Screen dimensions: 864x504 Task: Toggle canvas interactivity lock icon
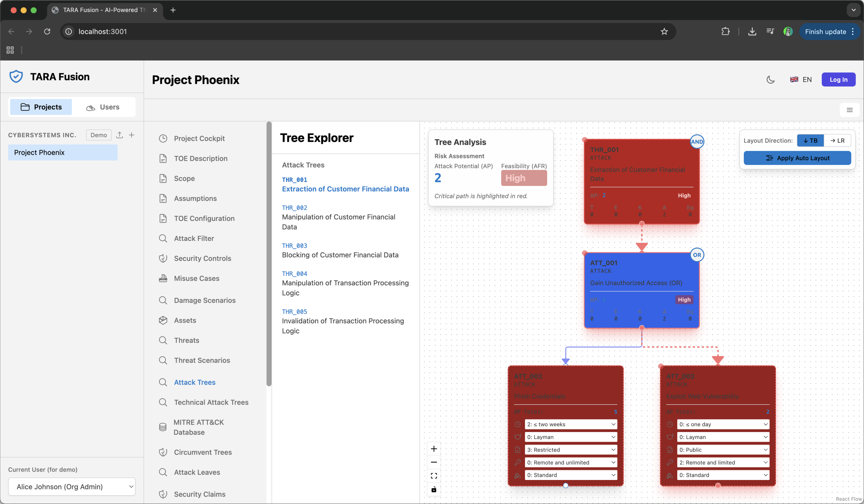coord(434,489)
